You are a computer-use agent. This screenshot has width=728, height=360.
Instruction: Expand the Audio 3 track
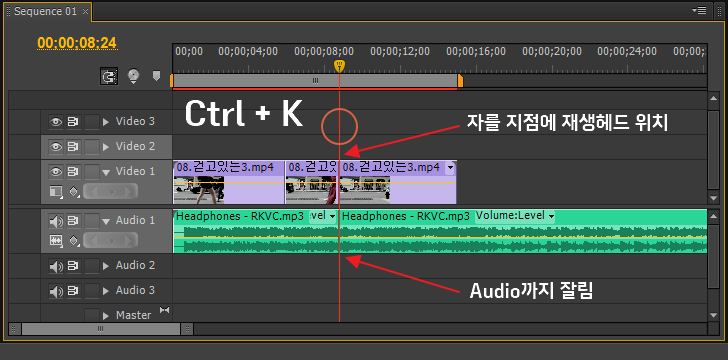pyautogui.click(x=106, y=291)
